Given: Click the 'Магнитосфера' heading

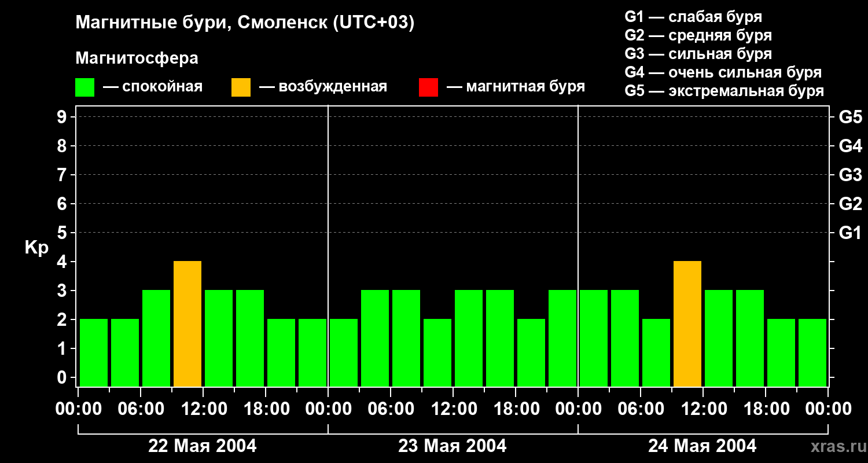Looking at the screenshot, I should pyautogui.click(x=137, y=58).
